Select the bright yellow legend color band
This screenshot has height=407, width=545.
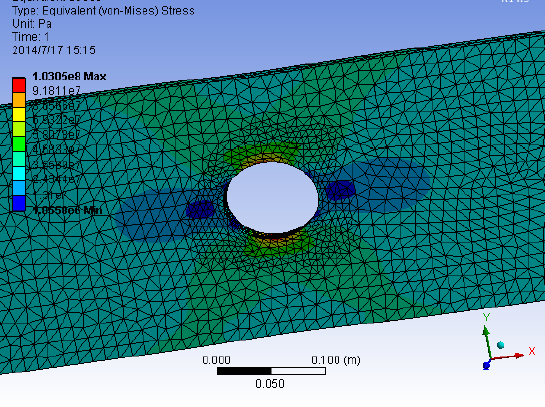[19, 115]
